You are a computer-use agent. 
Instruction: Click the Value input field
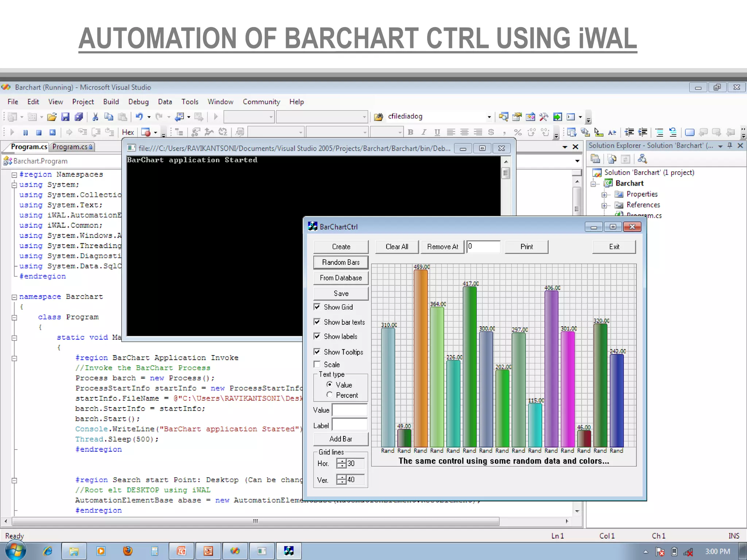(349, 410)
